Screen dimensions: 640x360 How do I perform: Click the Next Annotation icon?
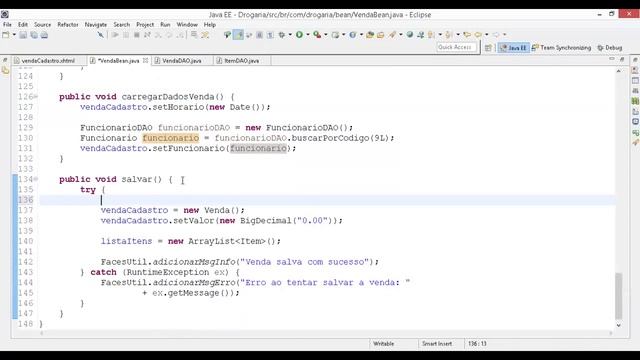pyautogui.click(x=431, y=35)
